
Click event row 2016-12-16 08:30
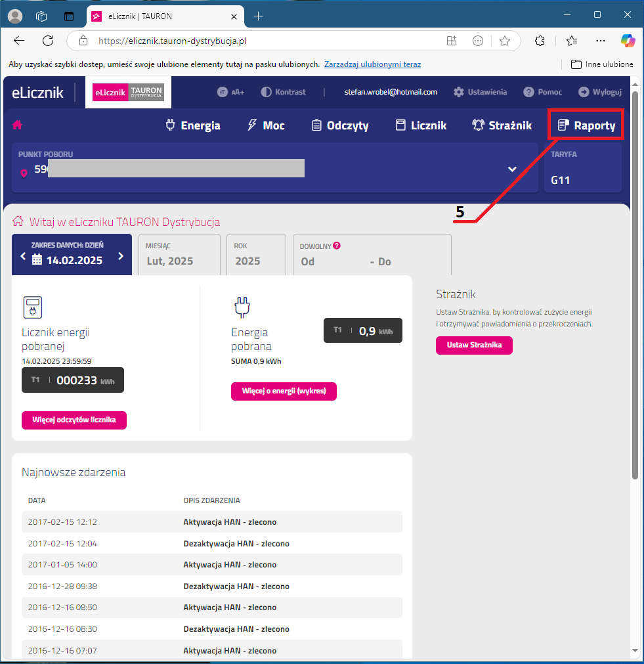point(211,629)
